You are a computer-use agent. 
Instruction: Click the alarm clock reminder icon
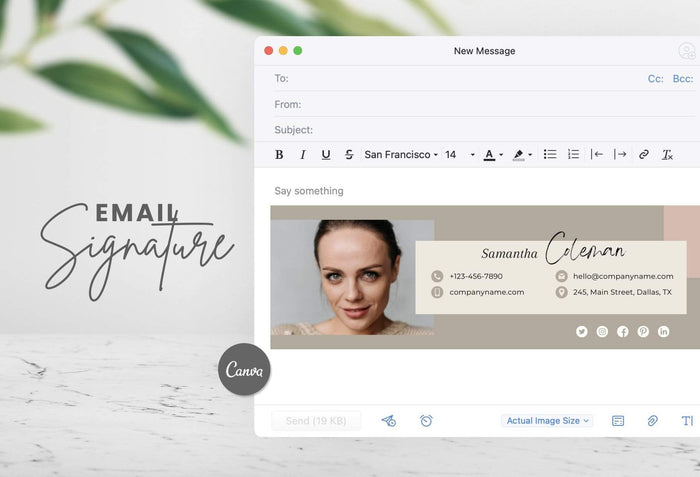pyautogui.click(x=426, y=421)
